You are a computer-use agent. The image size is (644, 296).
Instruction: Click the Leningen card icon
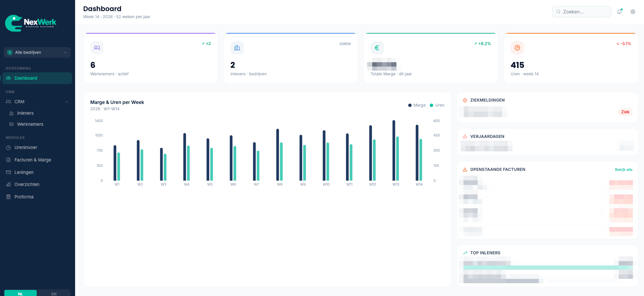[9, 172]
